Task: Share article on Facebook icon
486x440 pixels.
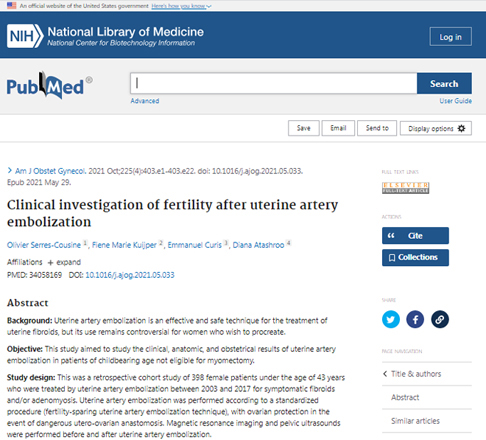Action: point(415,319)
